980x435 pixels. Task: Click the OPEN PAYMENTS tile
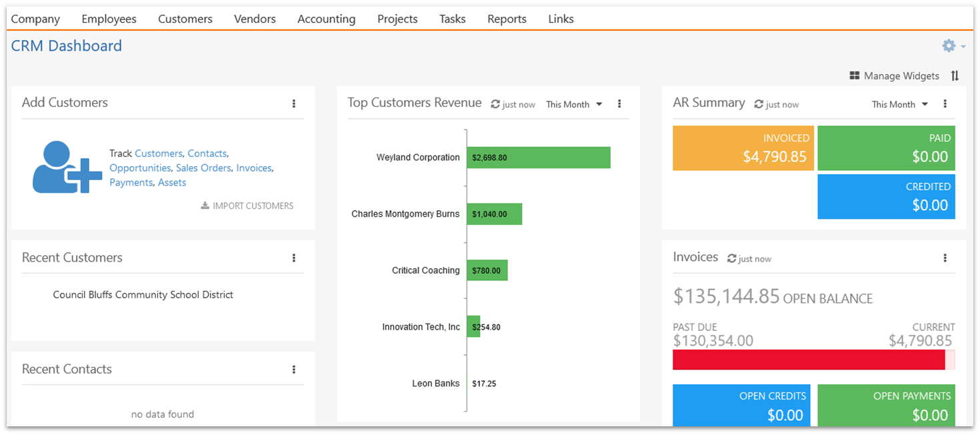pos(886,406)
